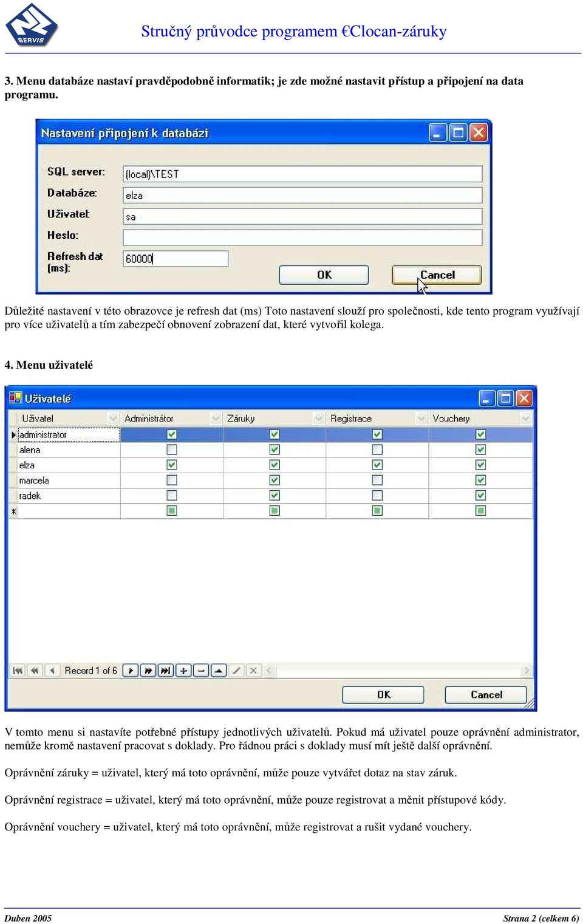Click the empty Heslo password field
583x924 pixels.
(x=302, y=238)
